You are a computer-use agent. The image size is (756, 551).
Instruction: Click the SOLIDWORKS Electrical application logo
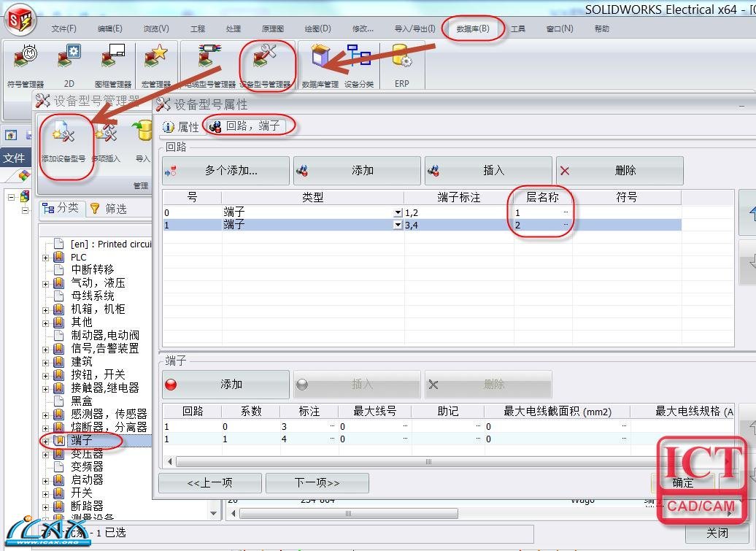coord(20,20)
